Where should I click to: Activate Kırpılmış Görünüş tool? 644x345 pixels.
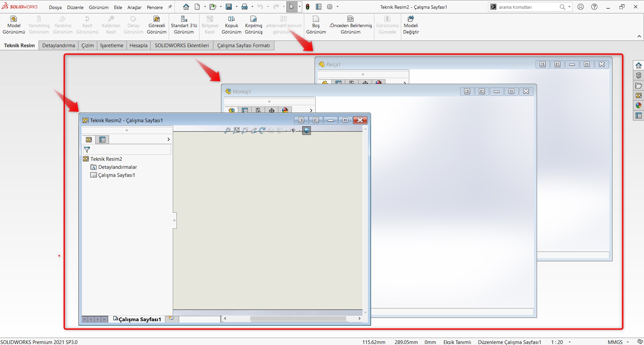coord(254,25)
